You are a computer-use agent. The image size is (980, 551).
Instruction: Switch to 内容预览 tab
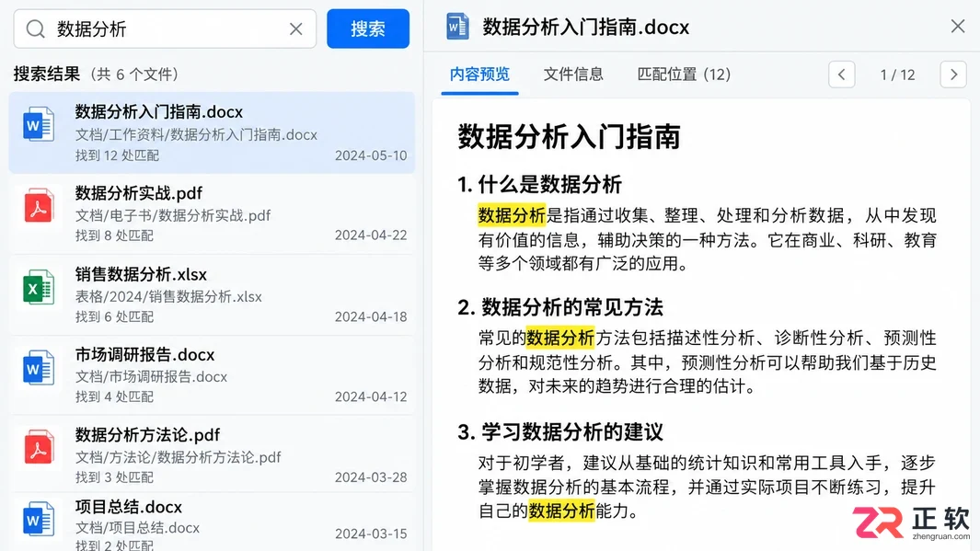point(479,75)
